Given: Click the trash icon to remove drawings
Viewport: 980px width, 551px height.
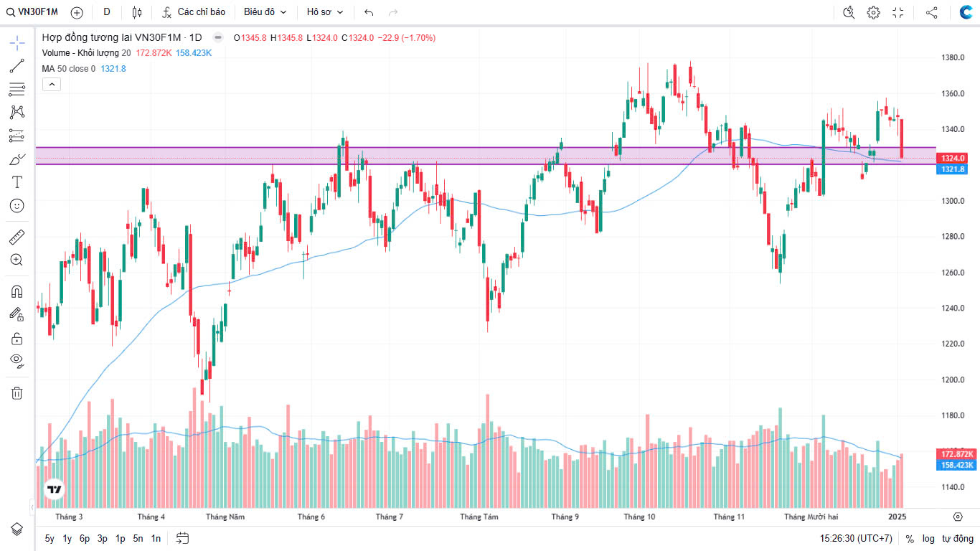Looking at the screenshot, I should coord(17,392).
